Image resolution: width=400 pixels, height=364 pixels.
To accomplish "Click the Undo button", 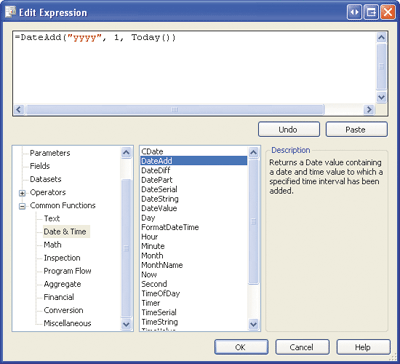I will point(289,129).
